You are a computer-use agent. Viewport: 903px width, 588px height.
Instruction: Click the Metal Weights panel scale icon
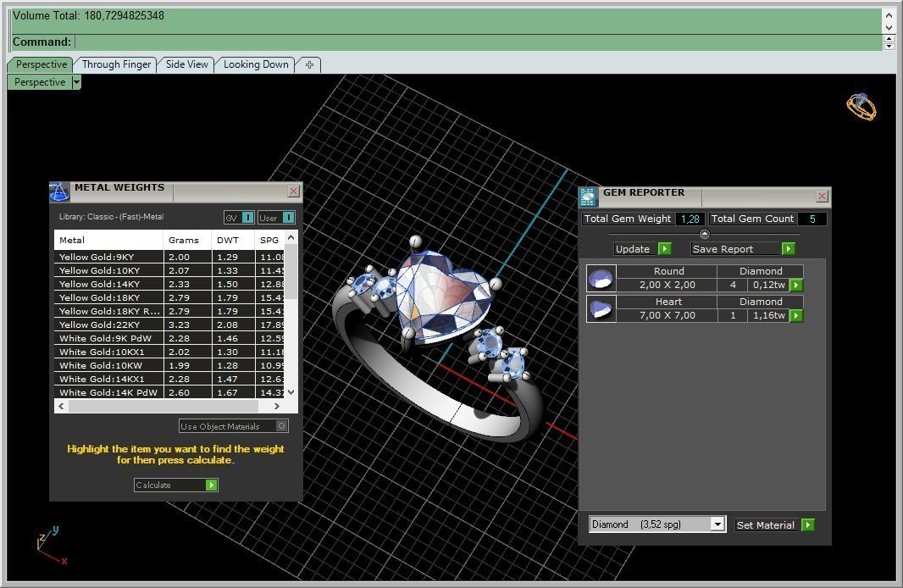(x=59, y=191)
